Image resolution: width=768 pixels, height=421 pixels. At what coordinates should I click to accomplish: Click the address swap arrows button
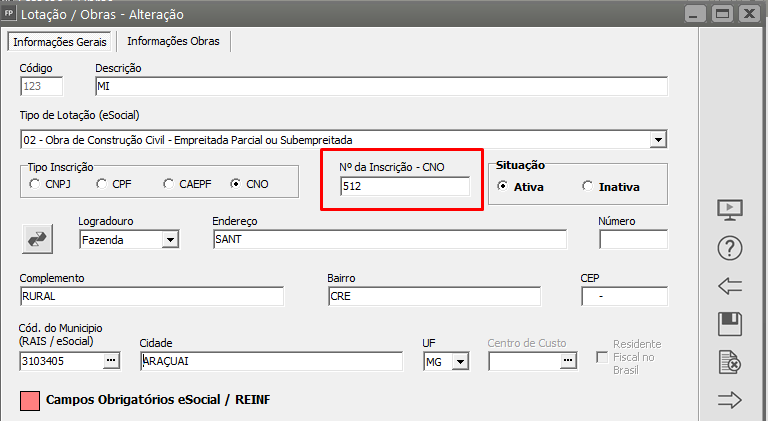click(x=37, y=239)
